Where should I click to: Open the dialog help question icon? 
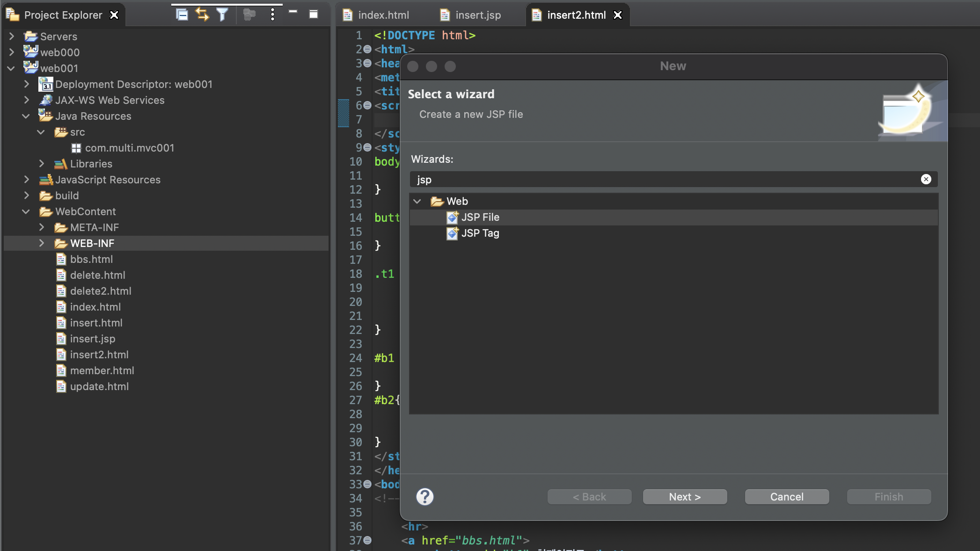pyautogui.click(x=424, y=497)
